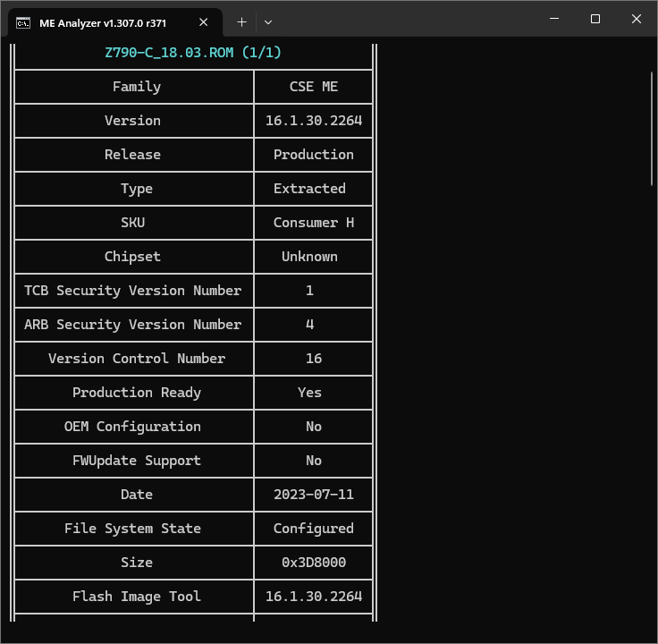The height and width of the screenshot is (644, 658).
Task: Click the Yes value for Production Ready
Action: click(x=309, y=393)
